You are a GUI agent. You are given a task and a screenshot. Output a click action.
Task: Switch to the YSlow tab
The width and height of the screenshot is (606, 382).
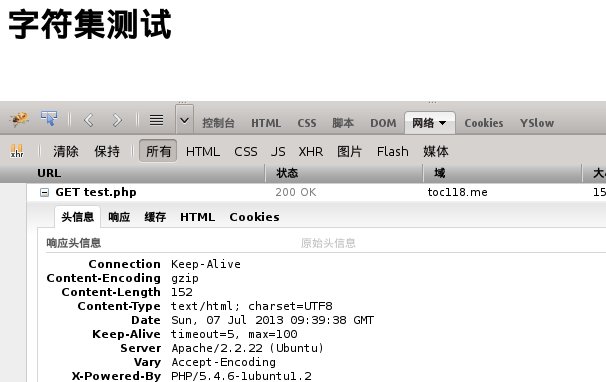pos(537,123)
